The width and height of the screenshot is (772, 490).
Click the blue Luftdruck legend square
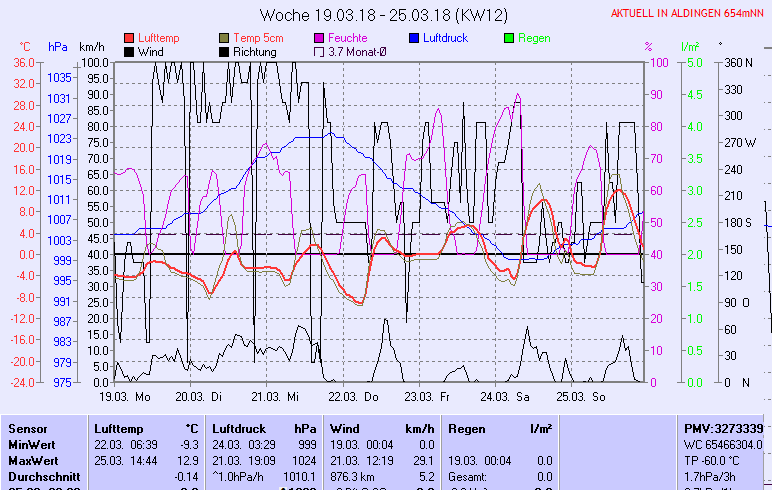click(414, 38)
